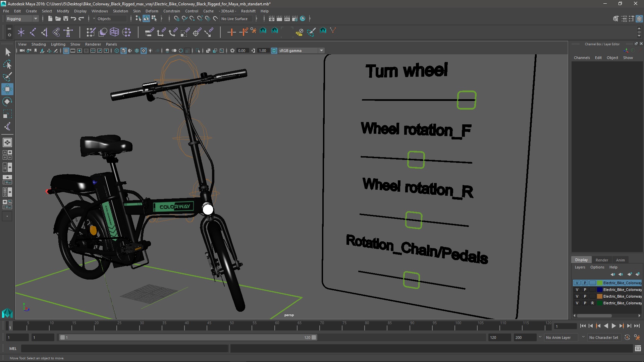Click the Turn wheel slider handle
This screenshot has height=362, width=644.
[x=467, y=100]
